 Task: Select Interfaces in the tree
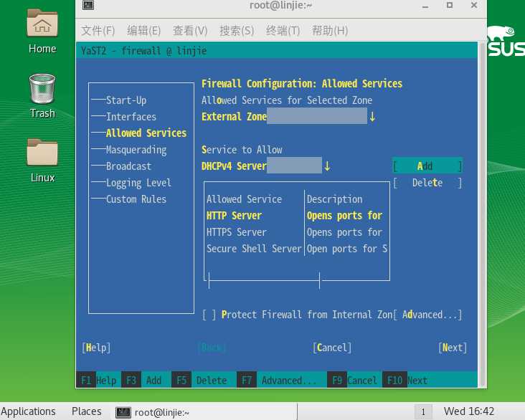click(x=131, y=116)
